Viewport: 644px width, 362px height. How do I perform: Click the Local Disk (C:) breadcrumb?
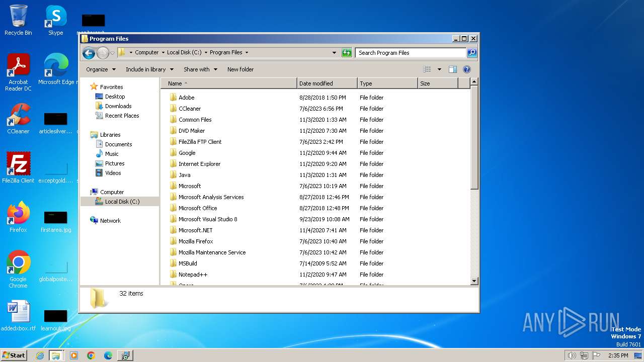coord(184,52)
